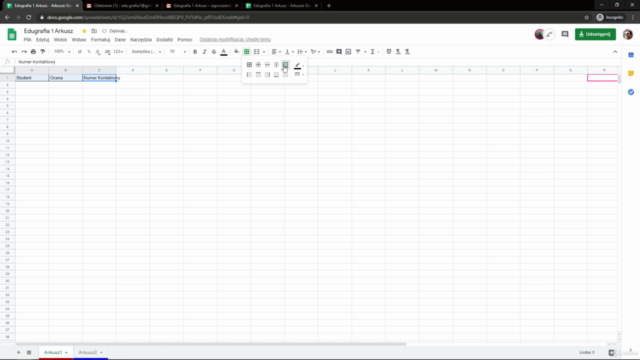Open comment history icon near Share
The height and width of the screenshot is (360, 640).
565,34
